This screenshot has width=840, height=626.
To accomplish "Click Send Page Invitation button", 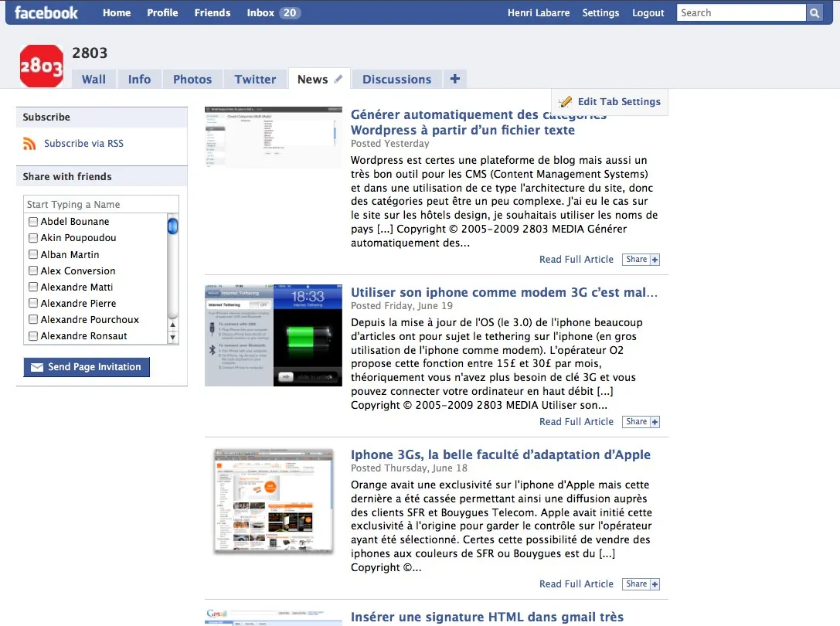I will click(x=87, y=367).
